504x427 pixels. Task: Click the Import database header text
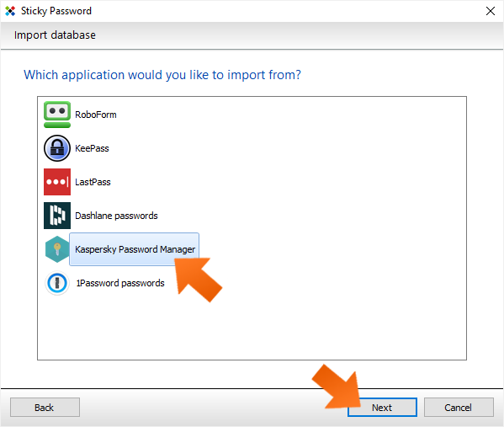click(x=55, y=35)
